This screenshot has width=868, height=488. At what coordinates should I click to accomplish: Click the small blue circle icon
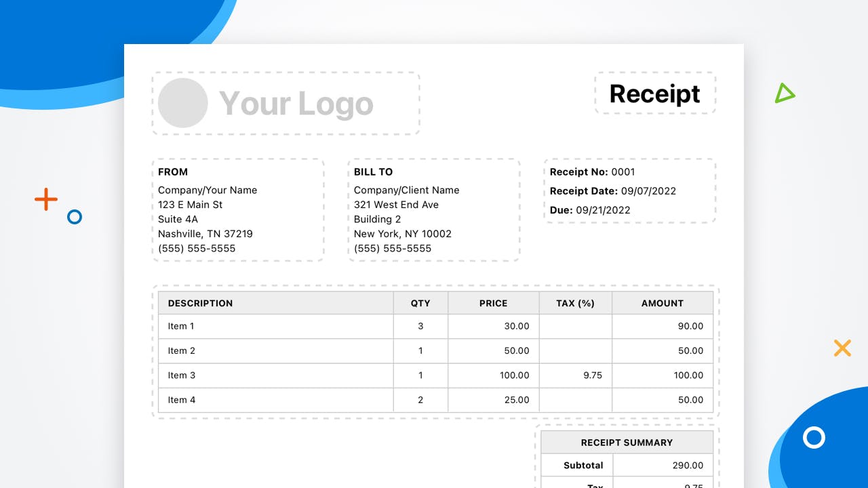[x=74, y=217]
